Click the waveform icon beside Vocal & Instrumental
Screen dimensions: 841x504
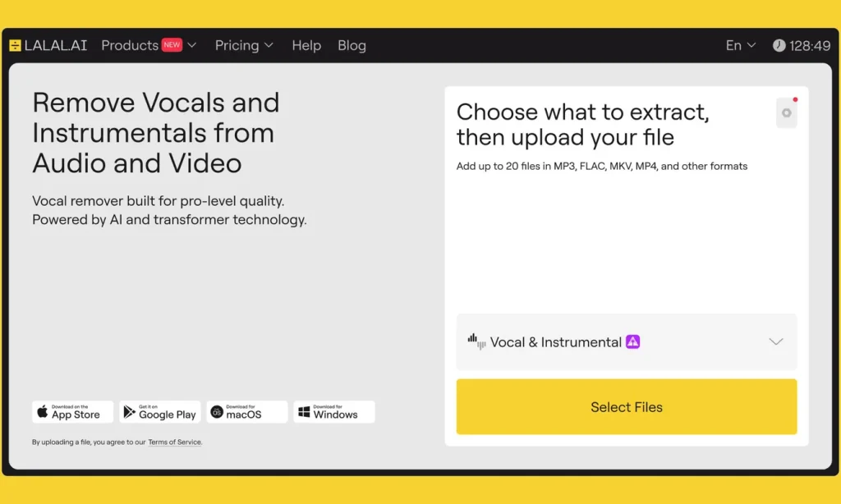(476, 341)
